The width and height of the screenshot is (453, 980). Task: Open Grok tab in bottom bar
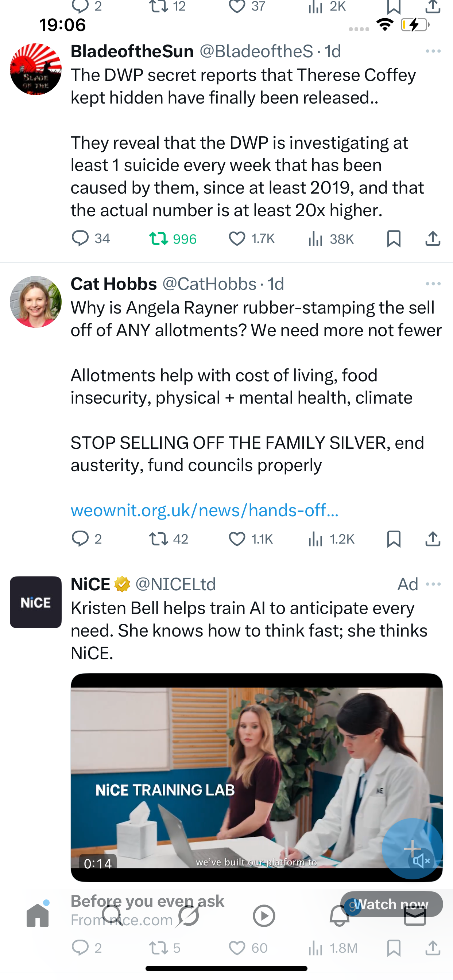189,915
